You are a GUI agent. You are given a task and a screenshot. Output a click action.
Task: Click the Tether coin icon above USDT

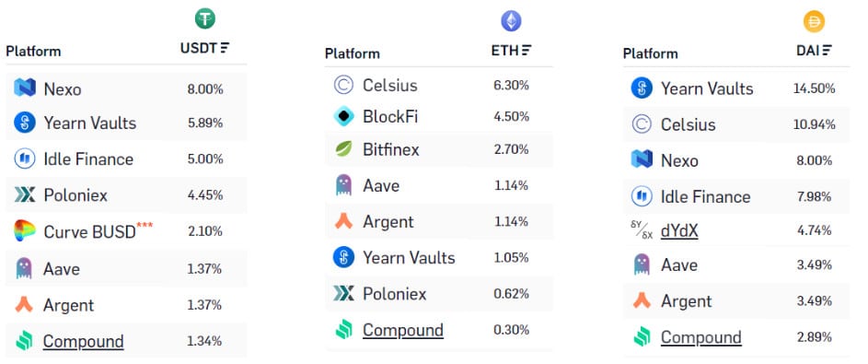205,18
